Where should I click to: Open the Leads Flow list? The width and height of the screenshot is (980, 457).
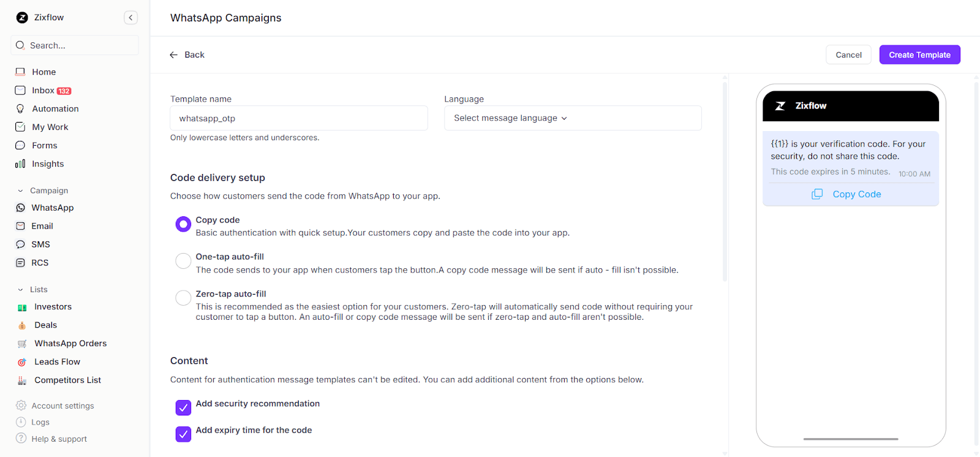56,361
